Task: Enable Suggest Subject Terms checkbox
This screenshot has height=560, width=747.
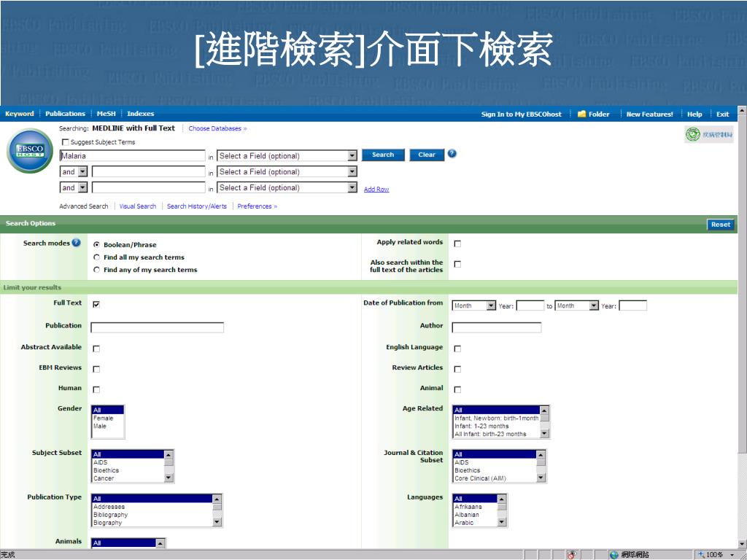Action: tap(65, 142)
